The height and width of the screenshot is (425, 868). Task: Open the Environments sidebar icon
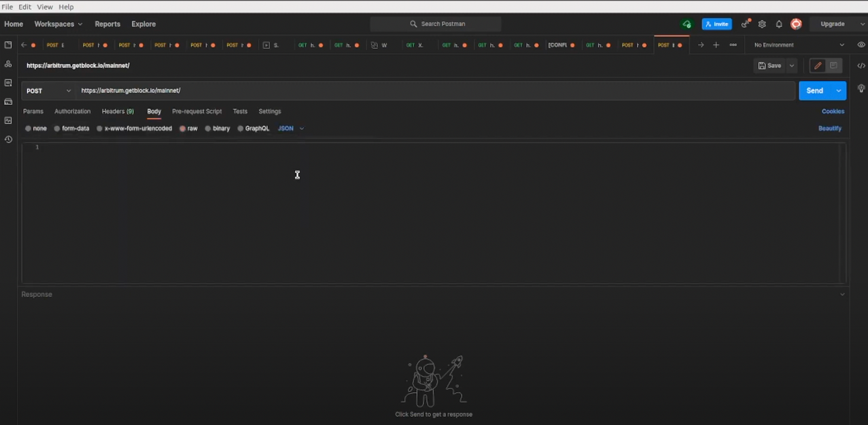8,83
